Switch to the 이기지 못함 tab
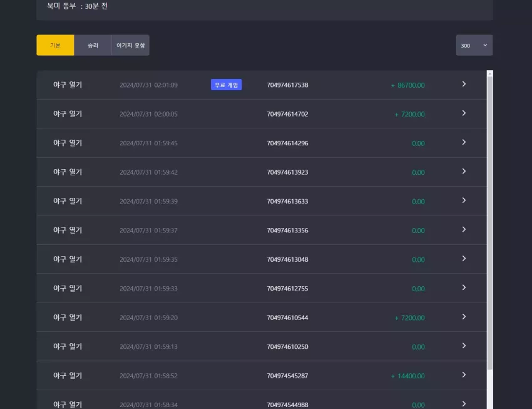This screenshot has height=409, width=532. pyautogui.click(x=130, y=45)
